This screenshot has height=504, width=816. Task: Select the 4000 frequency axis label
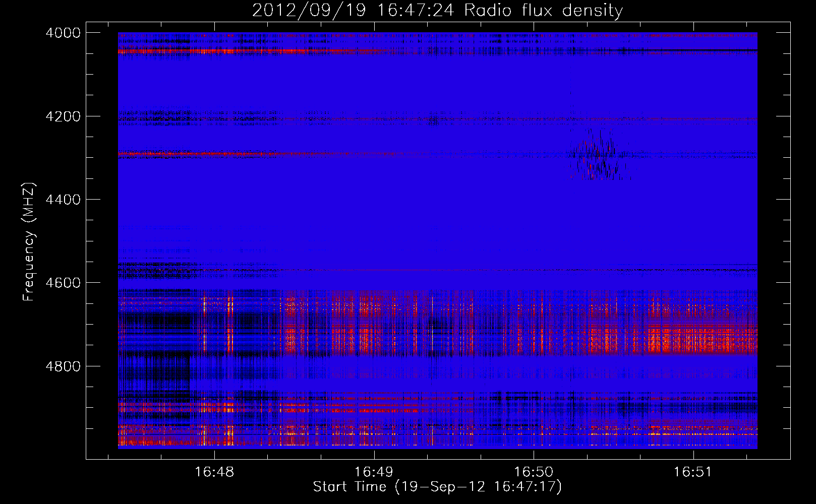tap(63, 33)
